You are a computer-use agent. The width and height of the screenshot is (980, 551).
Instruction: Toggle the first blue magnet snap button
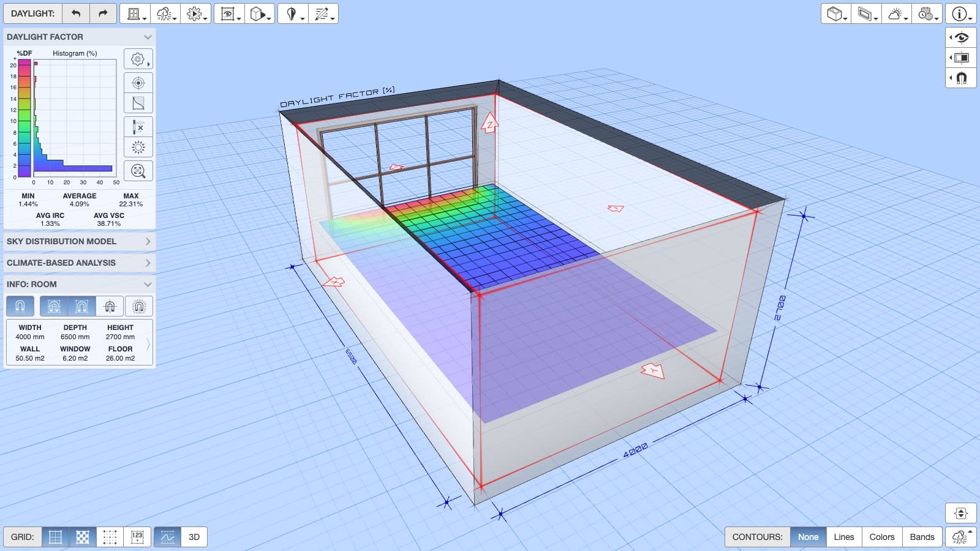click(20, 306)
